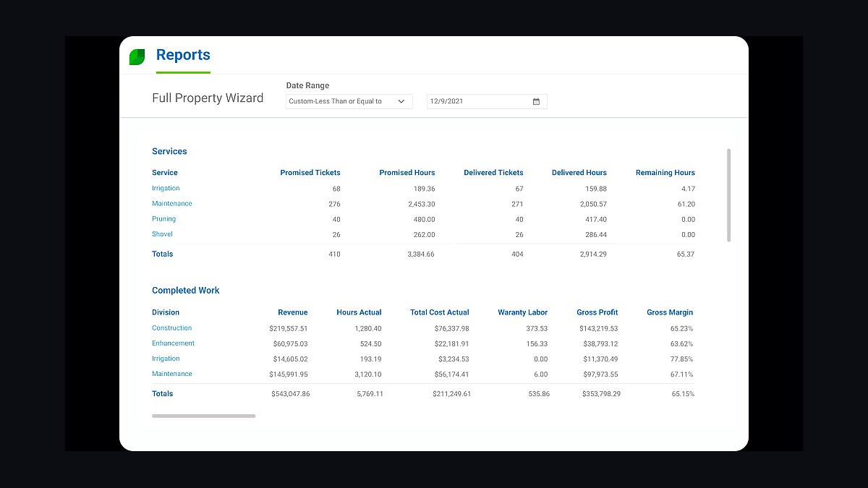Select the 61.20 remaining hours value
The height and width of the screenshot is (488, 868).
pyautogui.click(x=686, y=205)
